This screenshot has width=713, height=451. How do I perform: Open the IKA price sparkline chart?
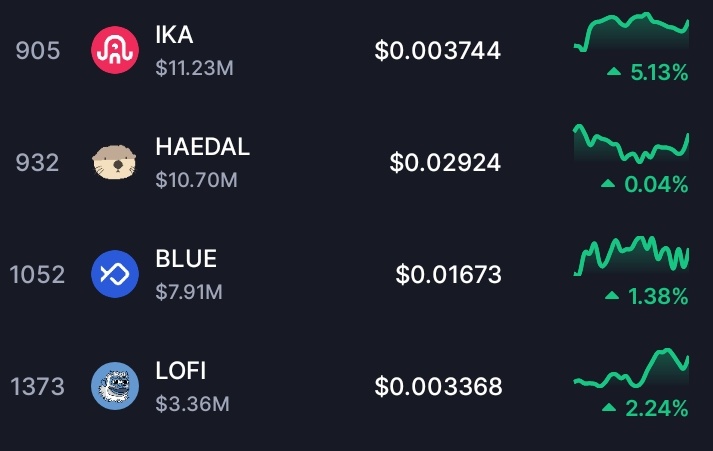click(x=631, y=33)
